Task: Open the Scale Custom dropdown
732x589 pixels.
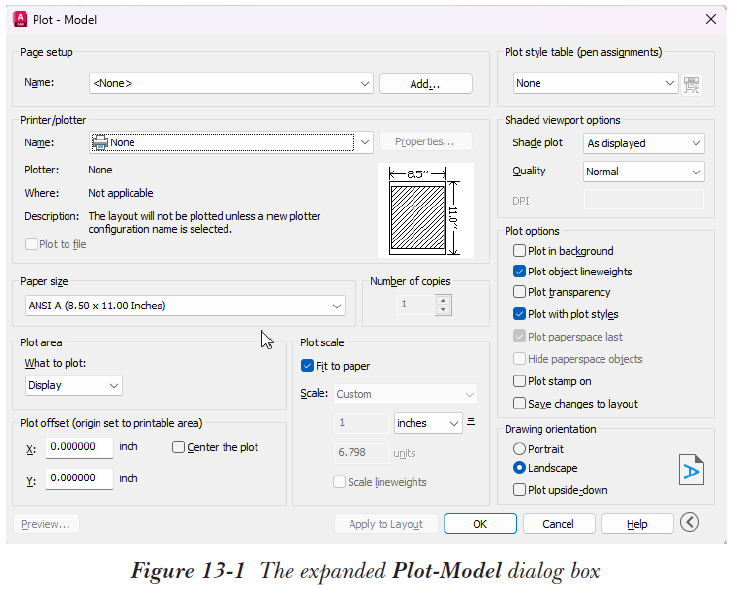Action: (405, 394)
